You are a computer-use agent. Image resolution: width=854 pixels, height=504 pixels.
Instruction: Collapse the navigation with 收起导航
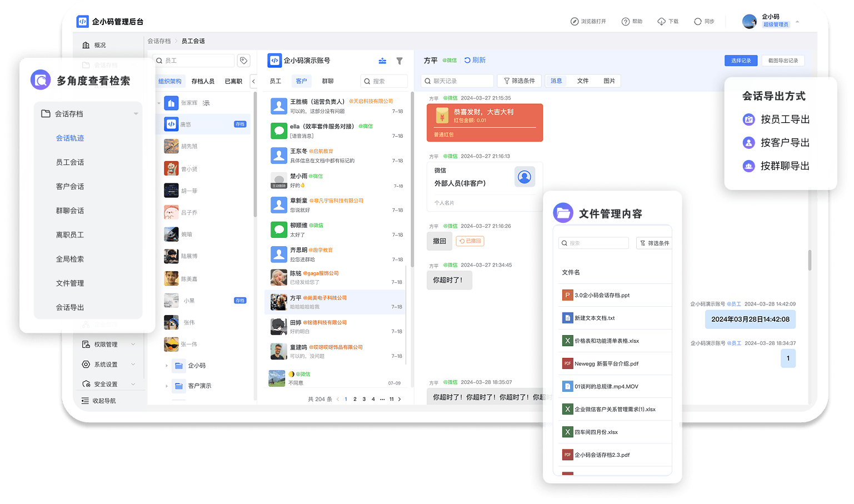99,401
